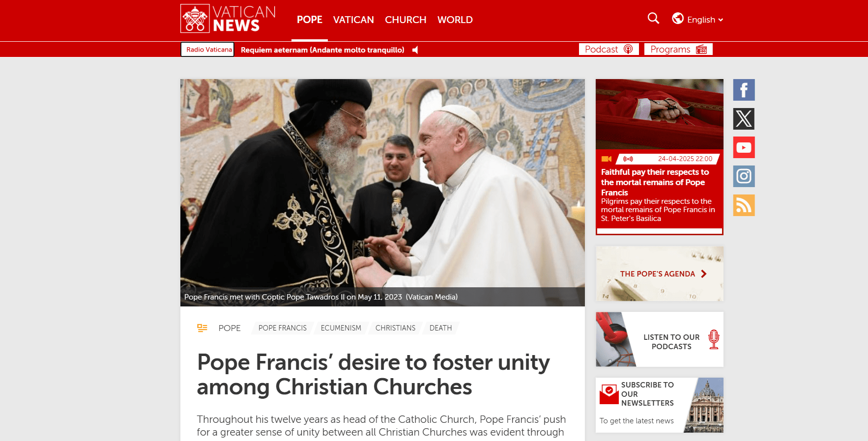The height and width of the screenshot is (441, 868).
Task: Open the POPE FRANCIS tag
Action: point(282,328)
